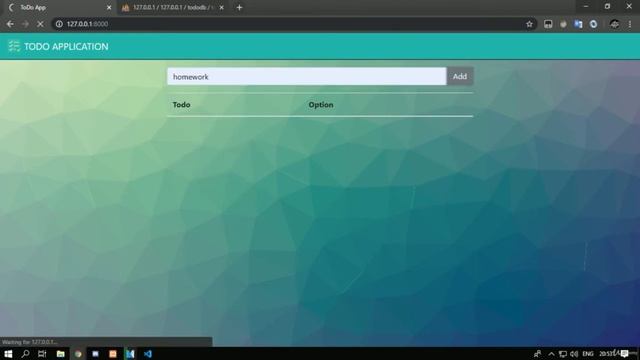Open a new browser tab
This screenshot has height=360, width=640.
coord(240,7)
